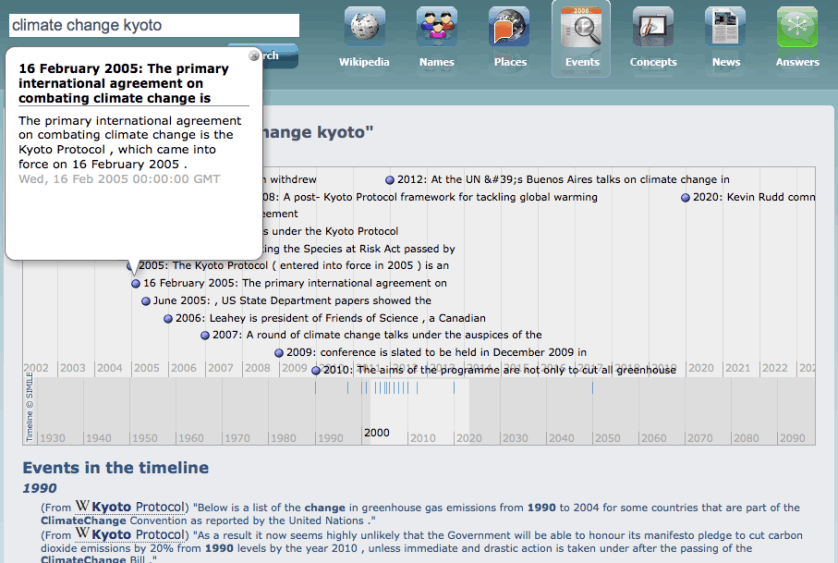Select the 16 February 2005 primary agreement event

tap(294, 283)
